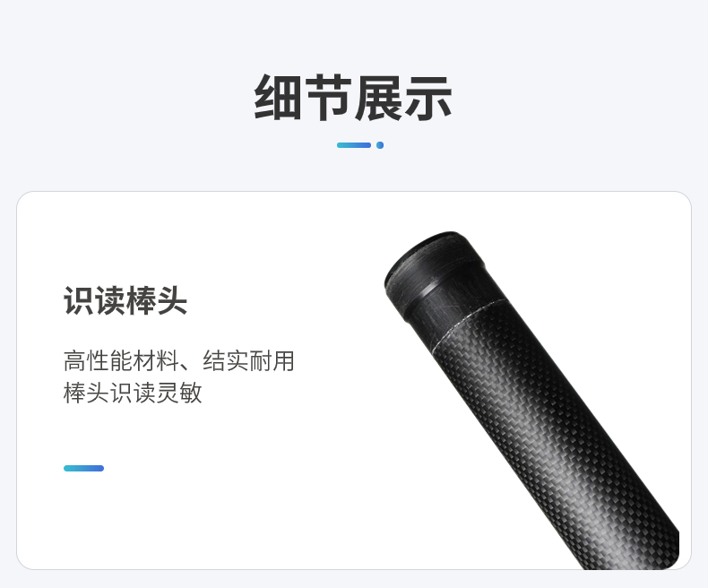
Task: Click the word 结实耐用 in the description
Action: [248, 361]
